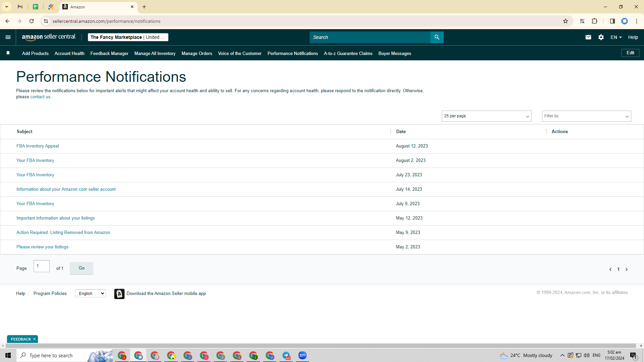This screenshot has width=644, height=362.
Task: Reload the current page
Action: point(32,21)
